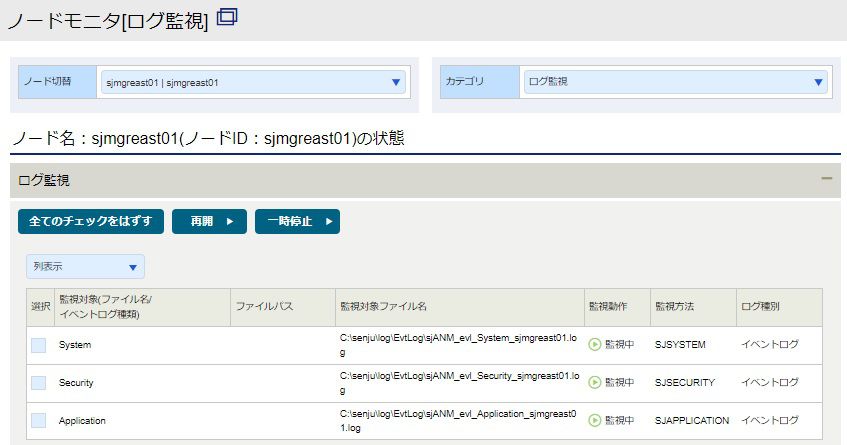Click the 監視対象(ファイル名/イベントログ種類) column header

[143, 307]
